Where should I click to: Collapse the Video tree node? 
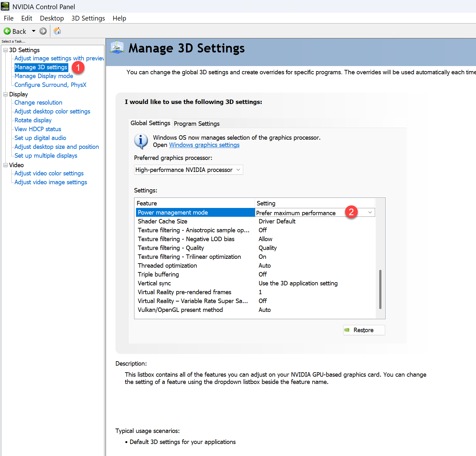click(5, 165)
